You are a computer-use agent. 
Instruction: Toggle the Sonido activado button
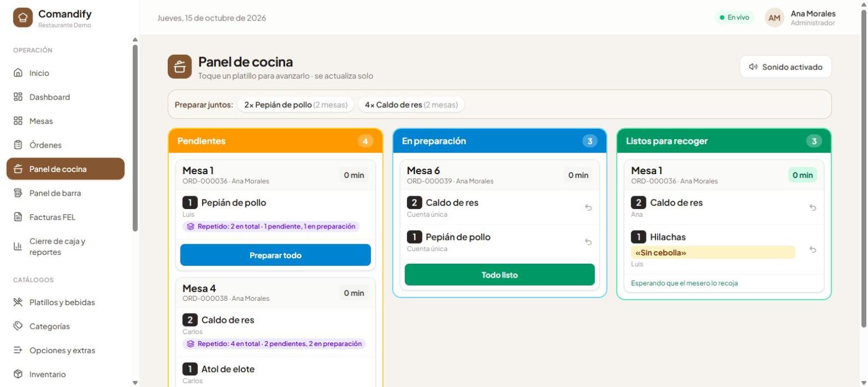(x=785, y=67)
